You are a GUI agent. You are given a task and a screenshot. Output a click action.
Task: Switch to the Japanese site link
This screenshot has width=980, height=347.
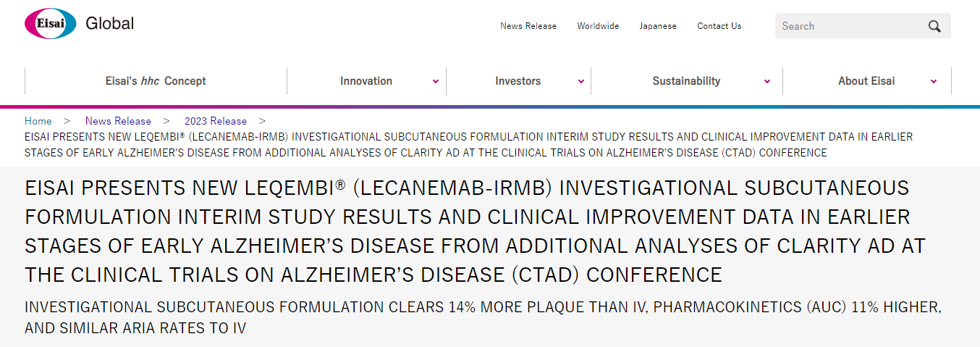click(658, 26)
